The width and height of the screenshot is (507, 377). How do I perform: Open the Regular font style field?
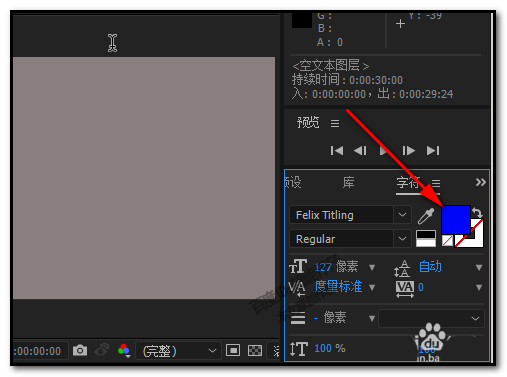341,239
